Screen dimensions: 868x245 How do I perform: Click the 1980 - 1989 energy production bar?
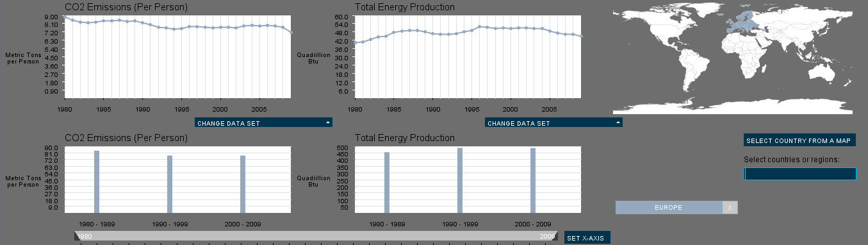387,182
